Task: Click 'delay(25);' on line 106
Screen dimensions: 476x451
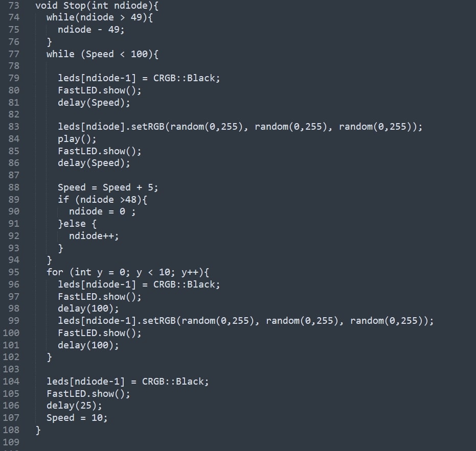Action: tap(74, 406)
